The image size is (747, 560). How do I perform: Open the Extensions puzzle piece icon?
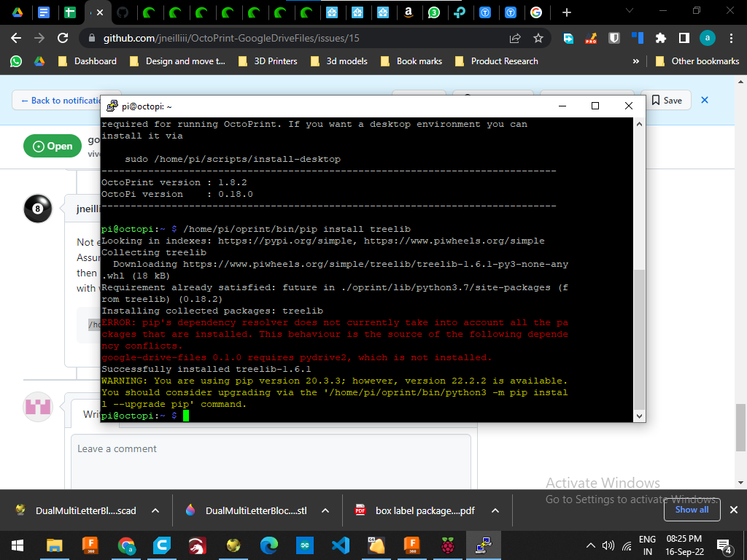click(659, 38)
